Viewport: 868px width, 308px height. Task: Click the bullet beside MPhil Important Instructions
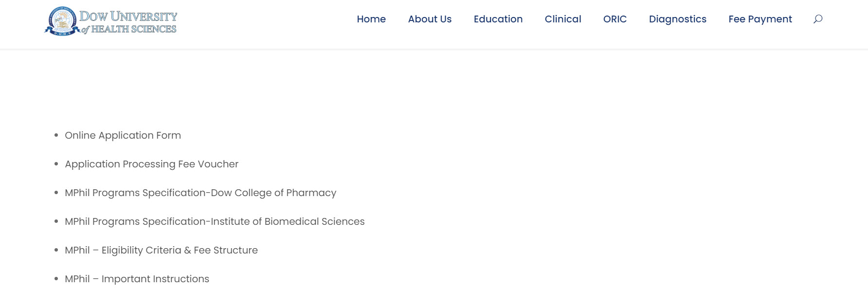point(56,279)
